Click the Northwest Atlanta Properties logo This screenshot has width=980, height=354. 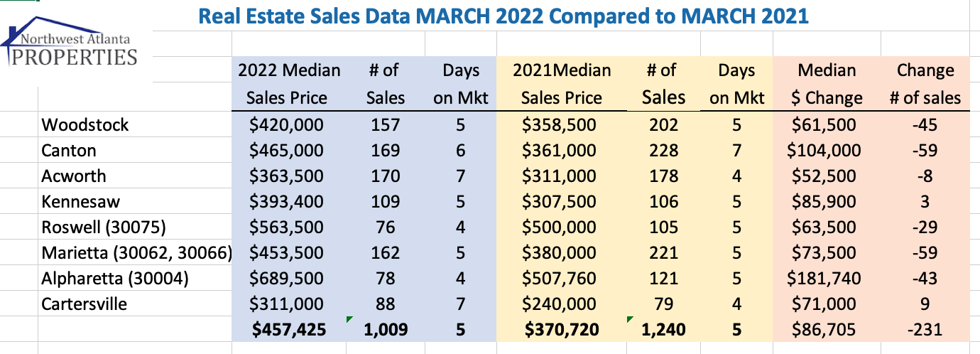point(70,47)
